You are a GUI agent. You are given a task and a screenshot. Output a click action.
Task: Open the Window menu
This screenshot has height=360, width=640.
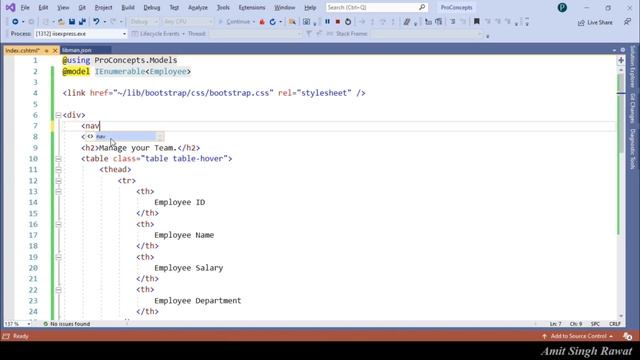coord(284,7)
